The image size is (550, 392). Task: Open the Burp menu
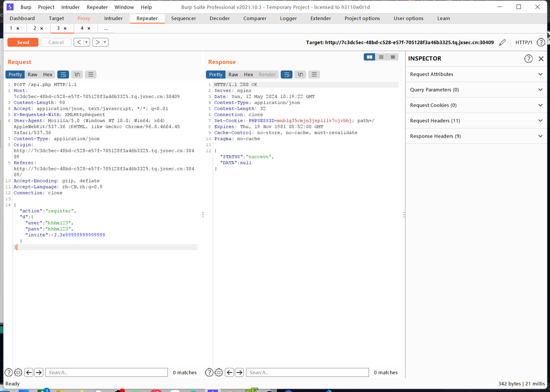26,7
